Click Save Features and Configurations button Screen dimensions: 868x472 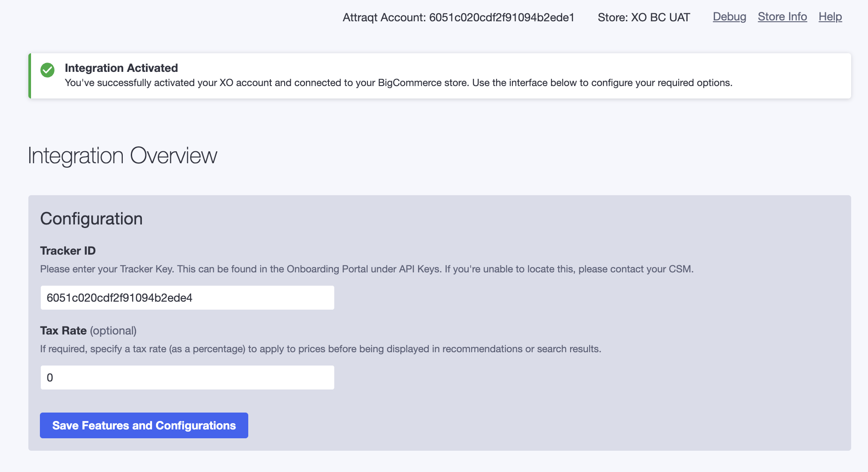click(144, 425)
